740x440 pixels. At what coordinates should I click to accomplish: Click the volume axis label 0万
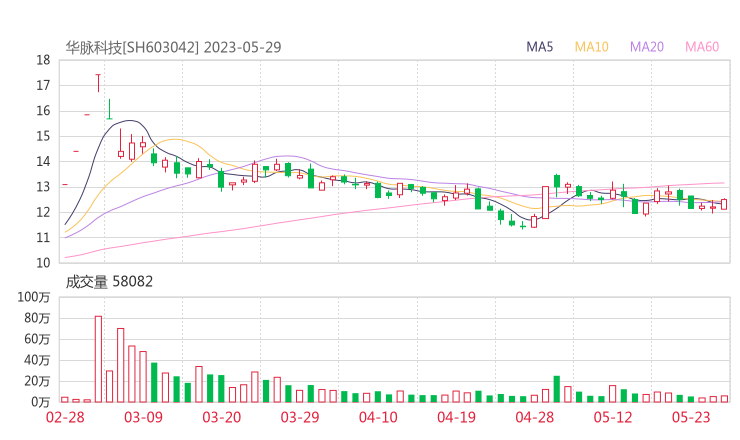click(x=41, y=402)
